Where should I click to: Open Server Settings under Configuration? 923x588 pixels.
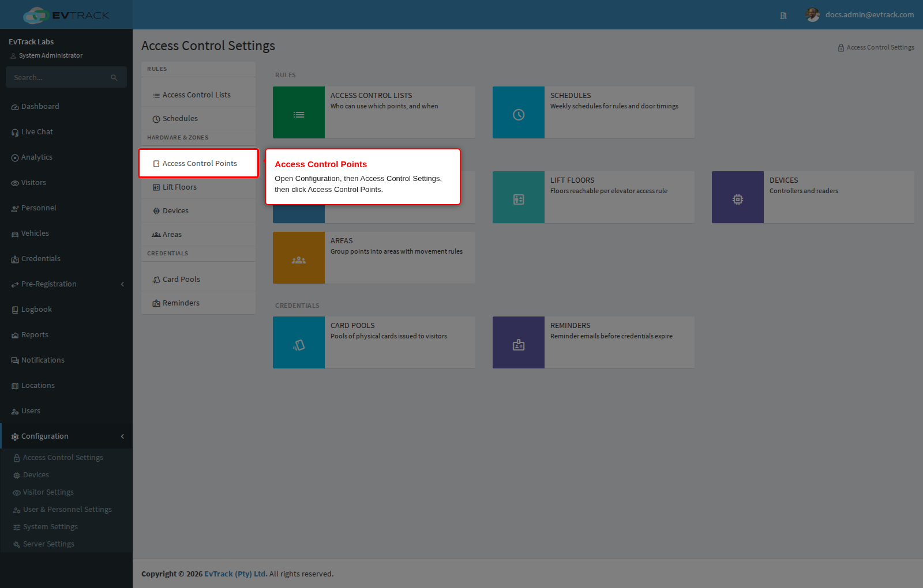(66, 544)
